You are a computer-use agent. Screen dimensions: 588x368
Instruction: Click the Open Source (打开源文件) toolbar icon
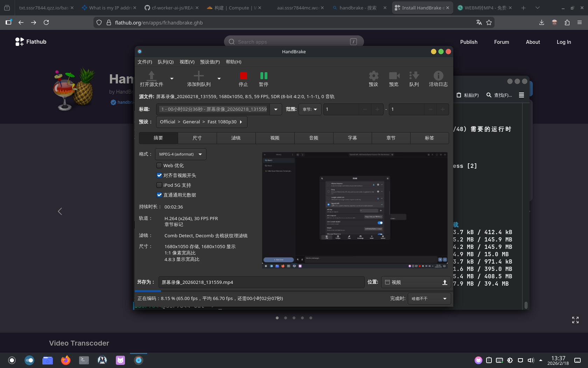[x=152, y=76]
